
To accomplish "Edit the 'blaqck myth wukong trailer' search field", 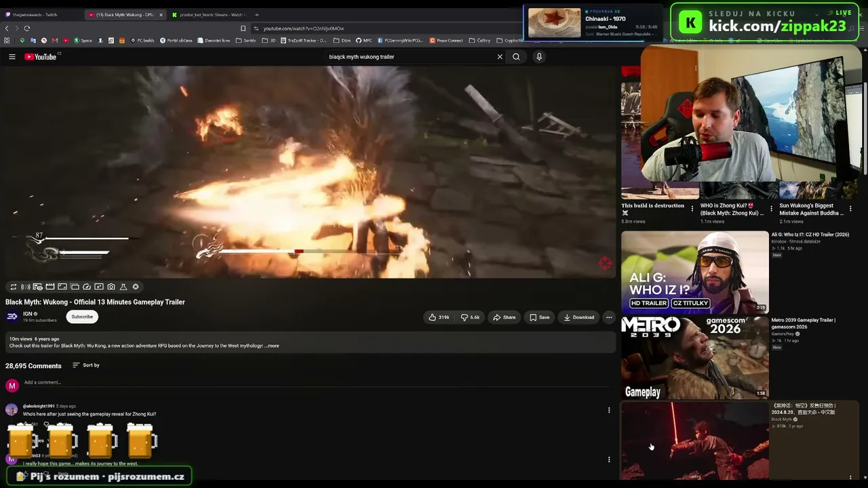I will (410, 57).
